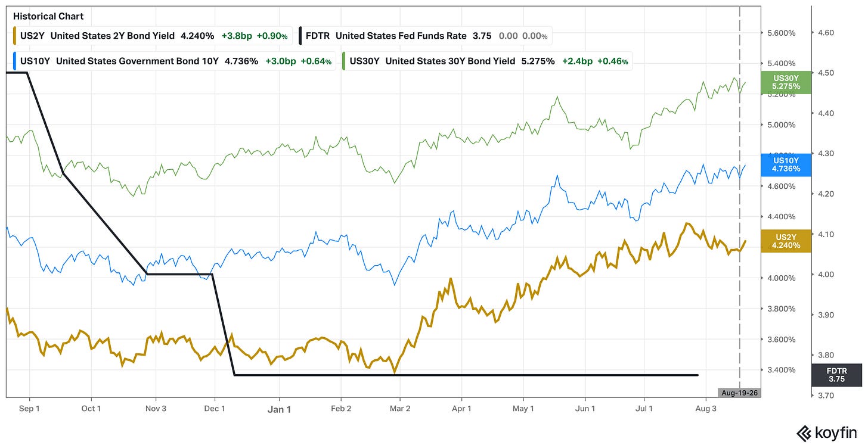This screenshot has width=868, height=448.
Task: Click the blue US10Y 4.736% axis tag
Action: (786, 164)
